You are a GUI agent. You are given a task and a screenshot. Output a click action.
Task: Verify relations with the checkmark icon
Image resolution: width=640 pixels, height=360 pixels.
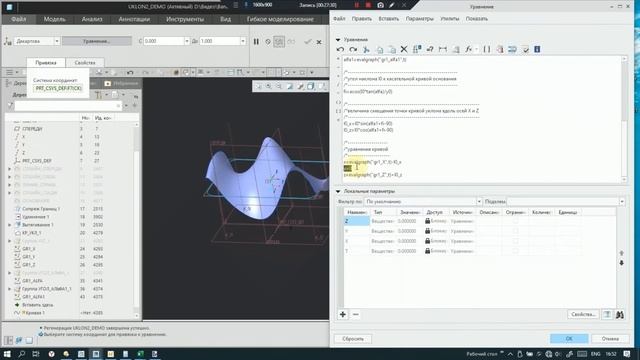[526, 49]
